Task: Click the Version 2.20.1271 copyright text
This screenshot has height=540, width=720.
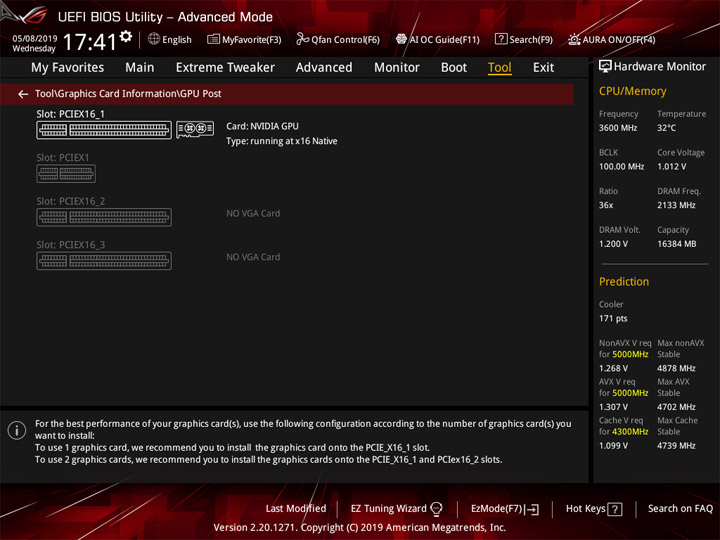Action: (360, 528)
